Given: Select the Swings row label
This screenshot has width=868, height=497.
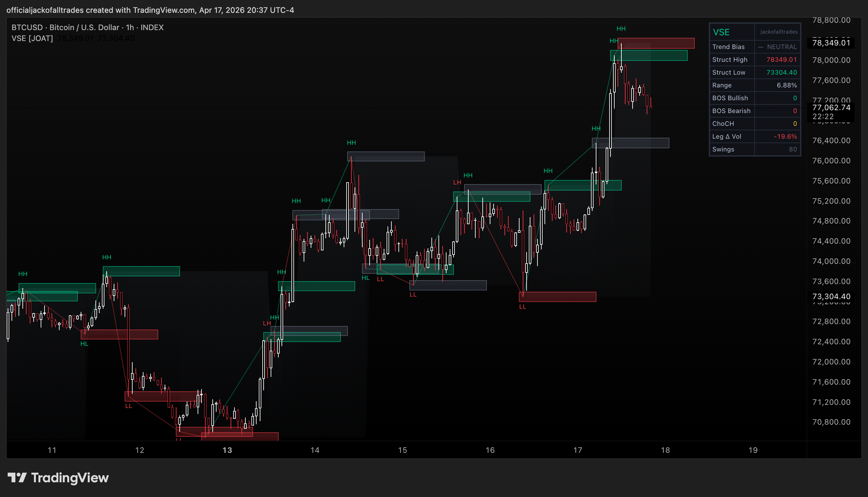Looking at the screenshot, I should pos(723,149).
